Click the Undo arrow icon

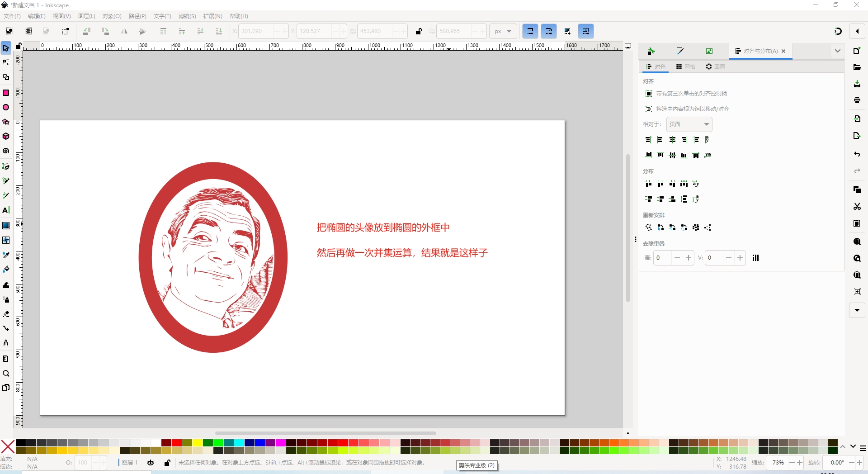pos(857,154)
